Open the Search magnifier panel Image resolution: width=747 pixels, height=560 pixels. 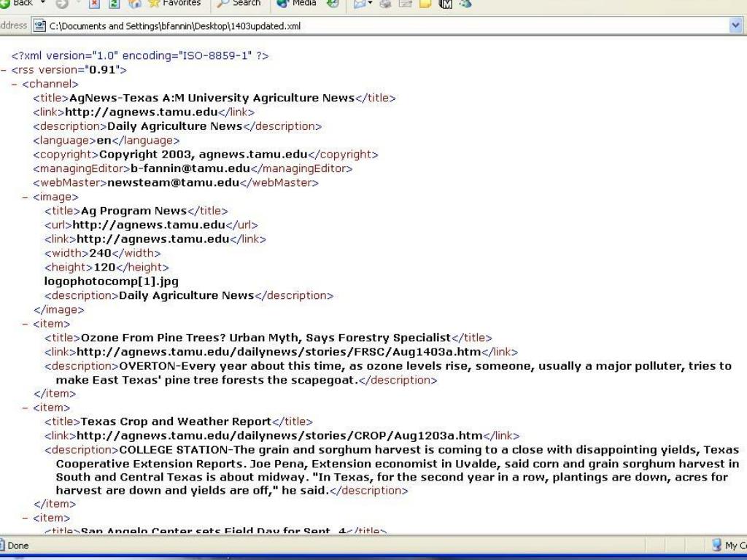pos(239,4)
